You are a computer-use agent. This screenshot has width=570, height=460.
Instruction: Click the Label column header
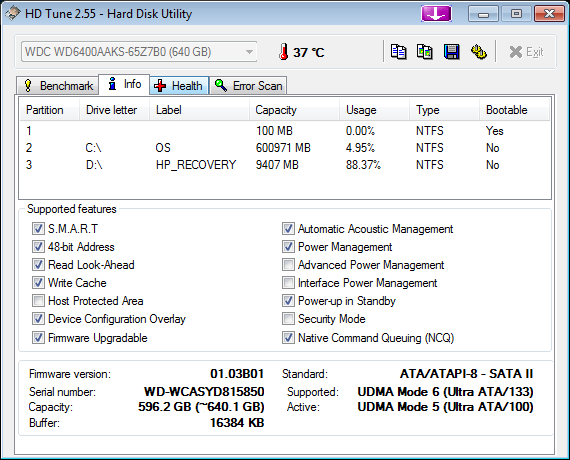coord(199,110)
